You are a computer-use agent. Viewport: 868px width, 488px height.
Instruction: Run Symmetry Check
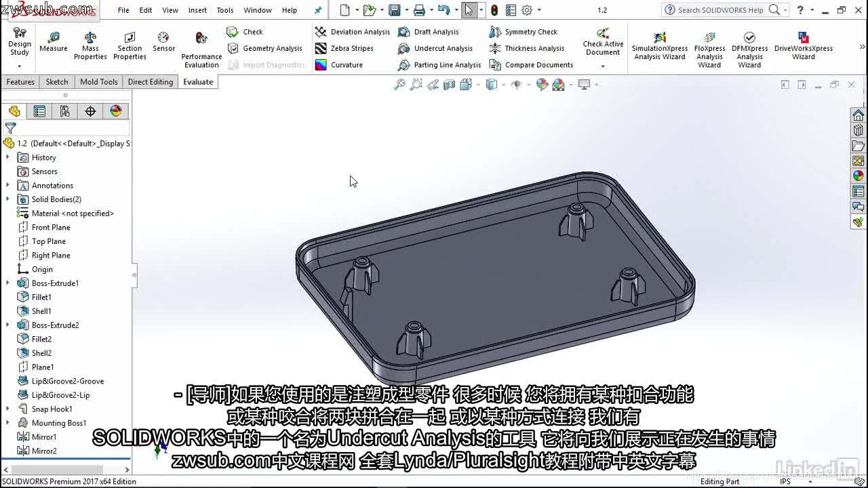[x=523, y=32]
